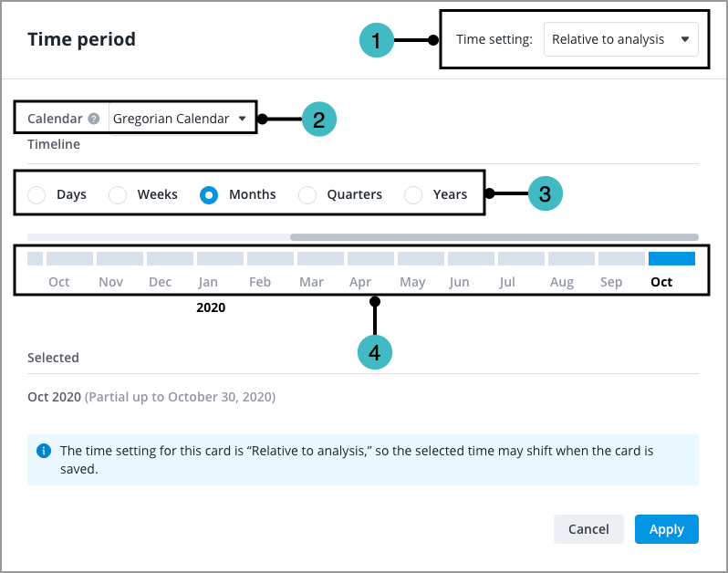
Task: Select the Months radio button
Action: pyautogui.click(x=209, y=195)
